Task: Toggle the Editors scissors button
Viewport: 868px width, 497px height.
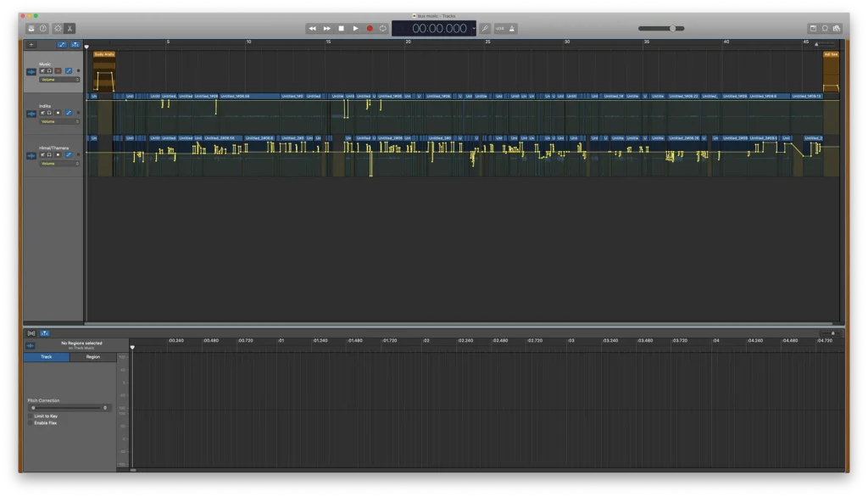Action: click(x=70, y=29)
